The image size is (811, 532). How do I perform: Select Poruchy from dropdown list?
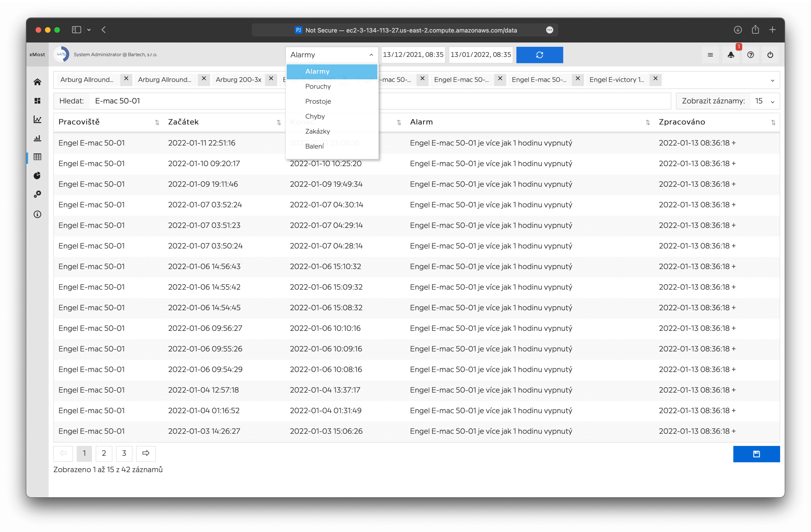pos(332,86)
